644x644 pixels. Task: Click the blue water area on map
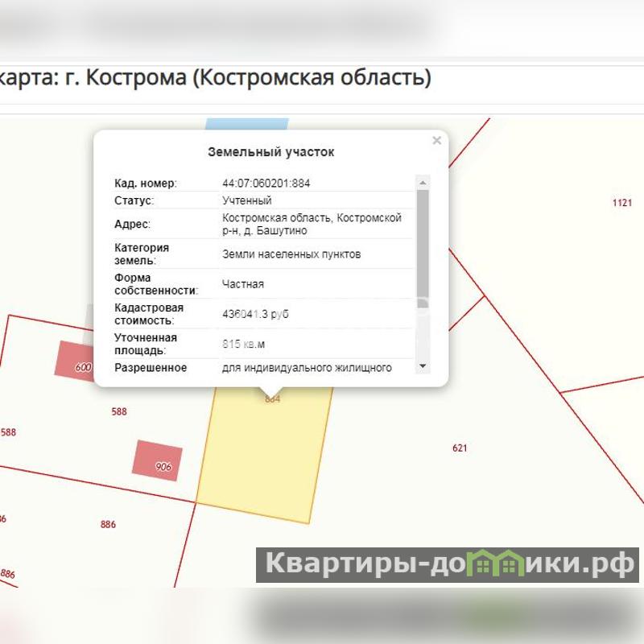[246, 125]
